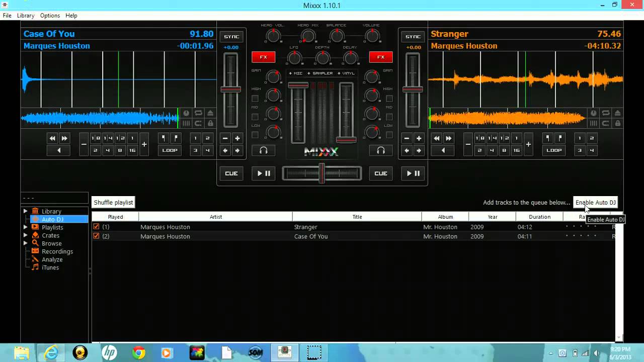Expand the MIC section
The width and height of the screenshot is (644, 362).
pos(296,73)
